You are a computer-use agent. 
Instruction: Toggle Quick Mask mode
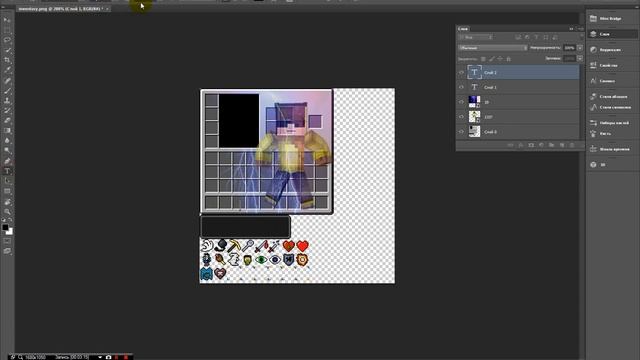7,241
